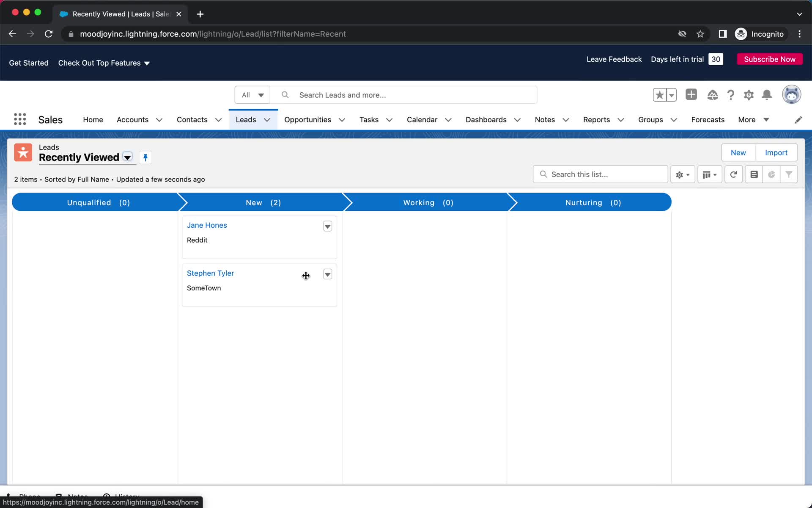This screenshot has height=508, width=812.
Task: Open the Notifications bell
Action: coord(767,95)
